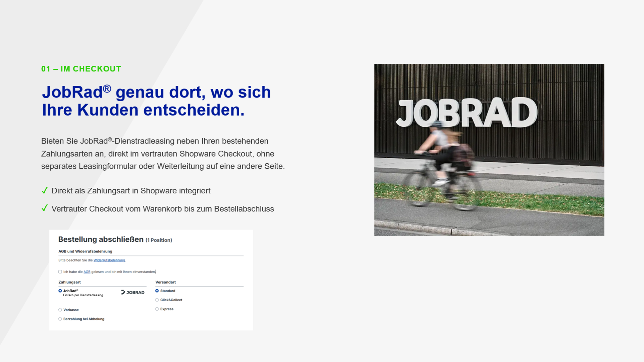Click the '(1 Position)' text
Screen dimensions: 644x362
[159, 240]
